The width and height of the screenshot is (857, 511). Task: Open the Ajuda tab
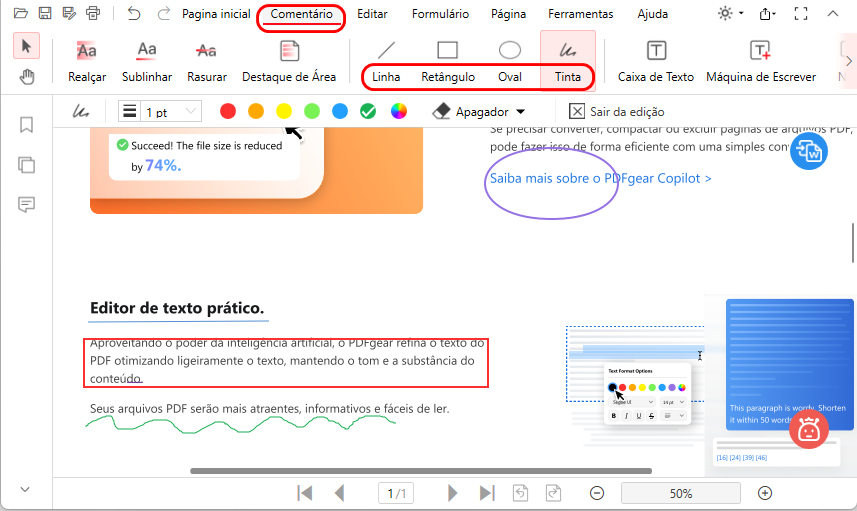tap(653, 14)
